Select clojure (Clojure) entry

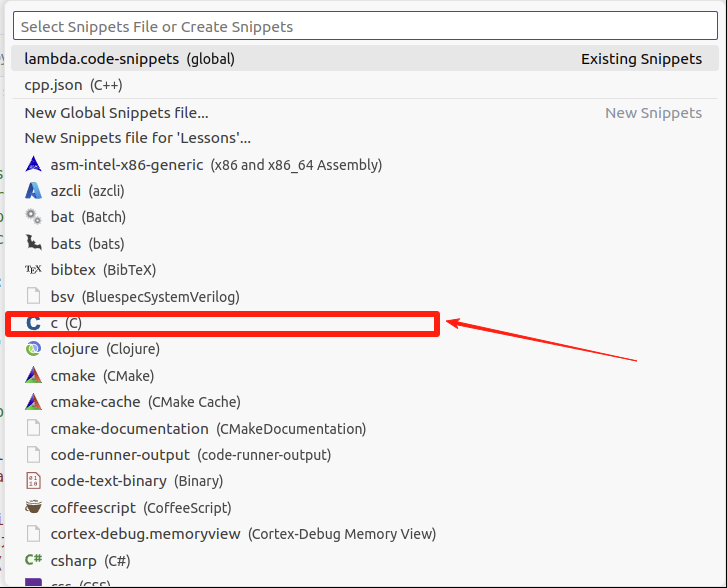[x=365, y=349]
